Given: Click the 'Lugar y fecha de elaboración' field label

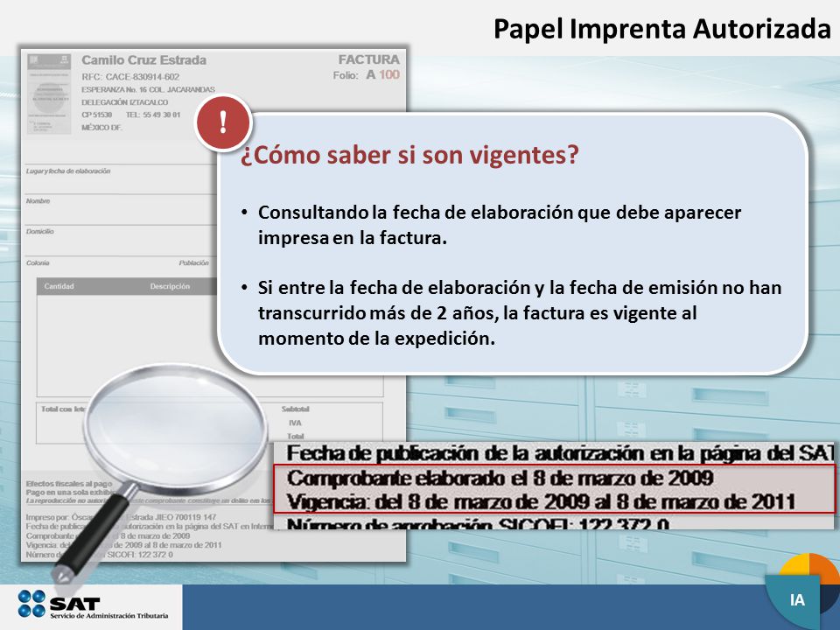Looking at the screenshot, I should [x=68, y=171].
